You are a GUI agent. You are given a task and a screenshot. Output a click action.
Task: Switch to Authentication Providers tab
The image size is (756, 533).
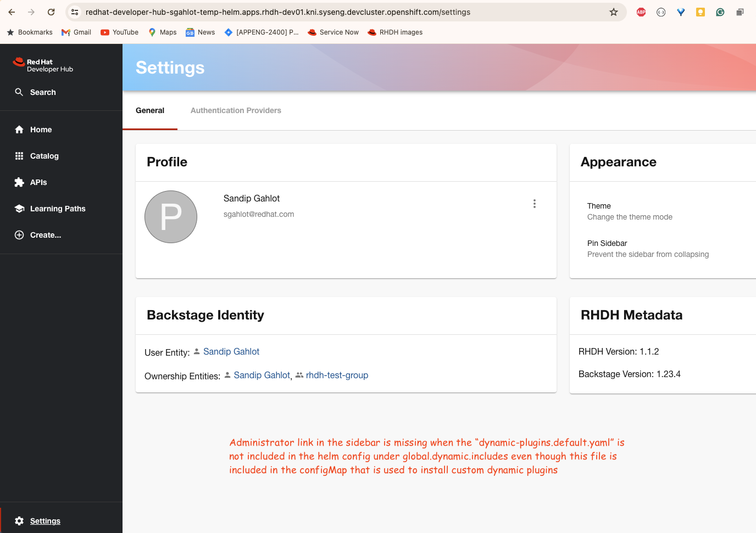coord(236,110)
